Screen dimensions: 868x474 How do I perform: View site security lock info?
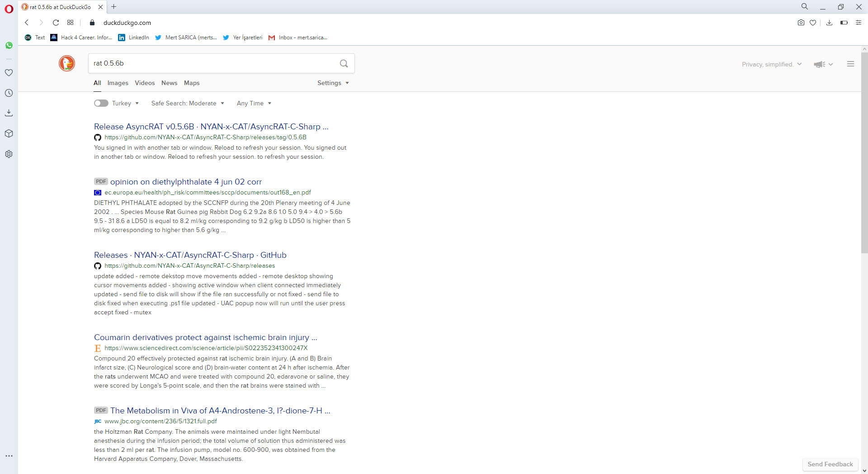92,23
